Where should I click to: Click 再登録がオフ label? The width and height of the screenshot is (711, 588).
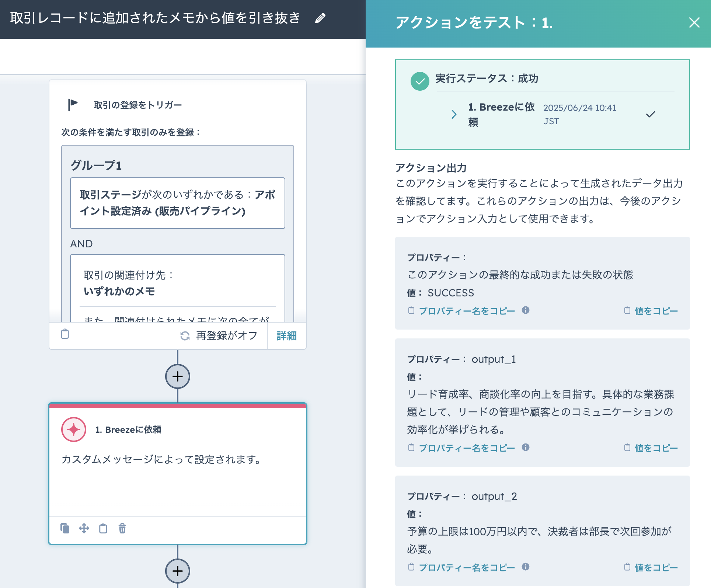(x=227, y=336)
